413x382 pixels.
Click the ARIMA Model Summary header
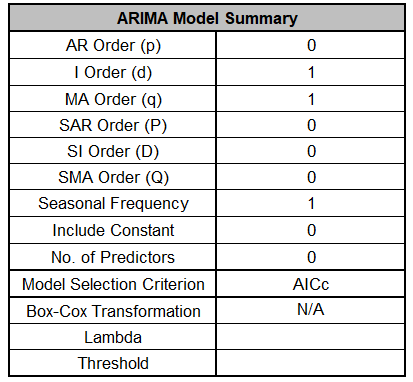[207, 18]
